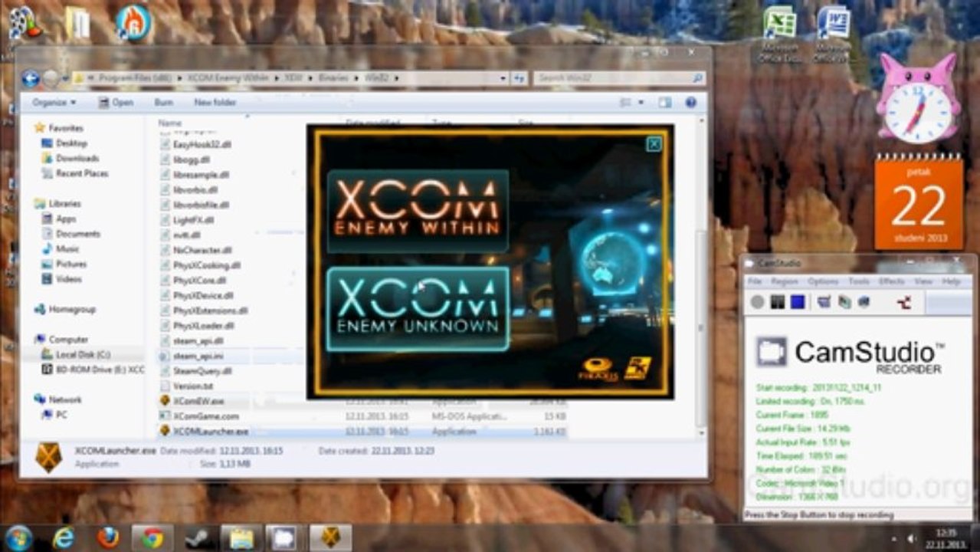Open Google Chrome from taskbar
This screenshot has width=980, height=552.
152,538
